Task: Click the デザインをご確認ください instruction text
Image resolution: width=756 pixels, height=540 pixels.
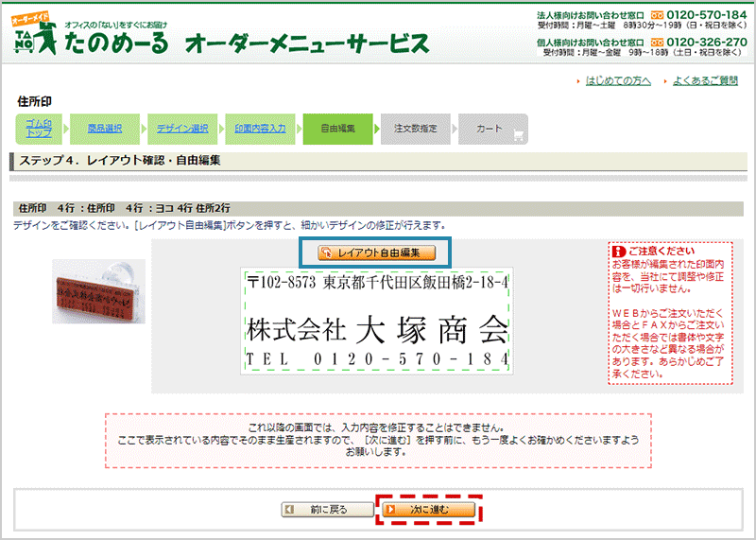Action: click(x=230, y=226)
